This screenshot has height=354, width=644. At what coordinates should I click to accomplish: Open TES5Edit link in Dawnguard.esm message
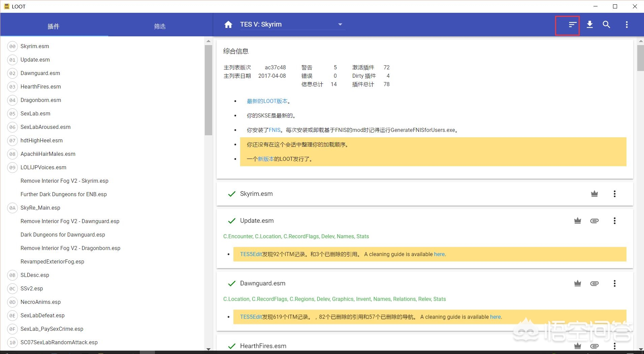[251, 317]
